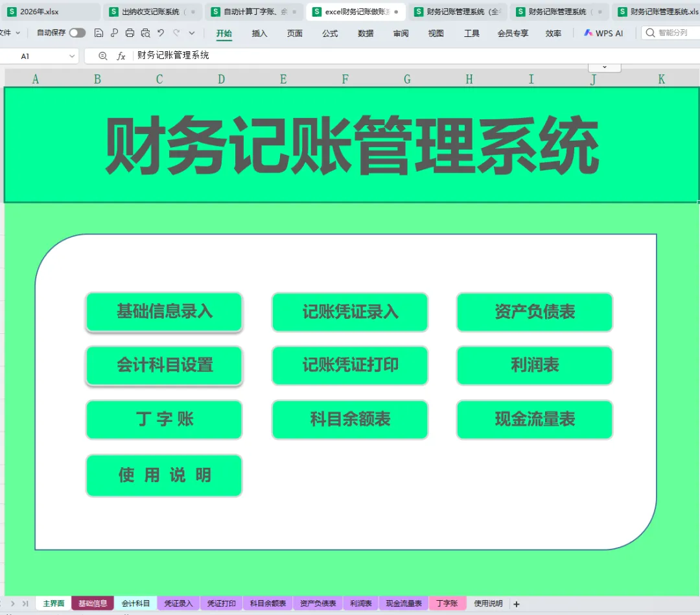Switch to the 利润表 sheet tab

pos(361,603)
